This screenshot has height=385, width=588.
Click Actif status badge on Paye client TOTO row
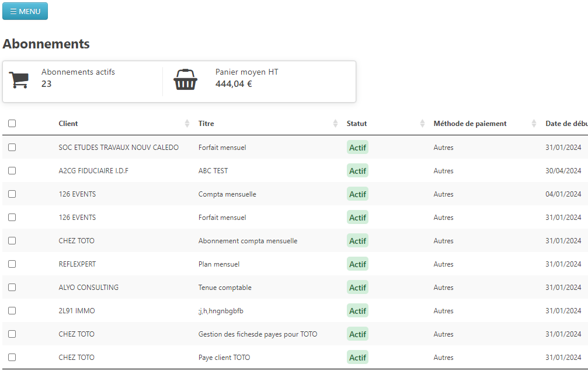357,358
